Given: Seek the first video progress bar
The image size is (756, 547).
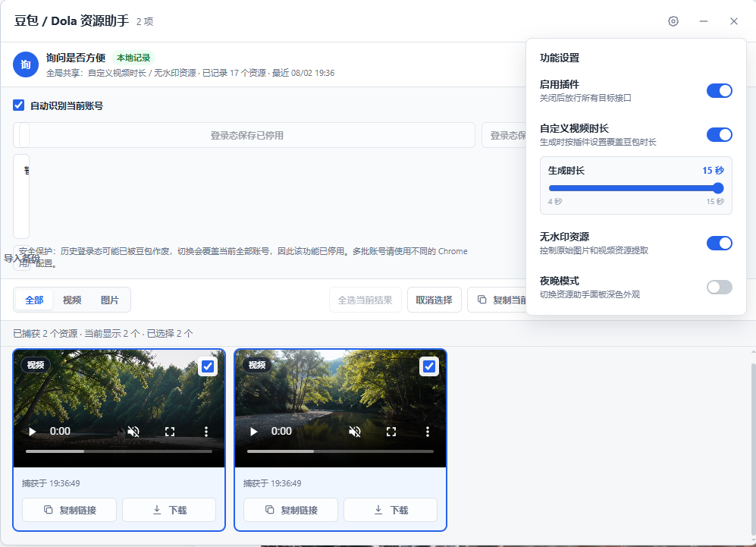Looking at the screenshot, I should [119, 451].
